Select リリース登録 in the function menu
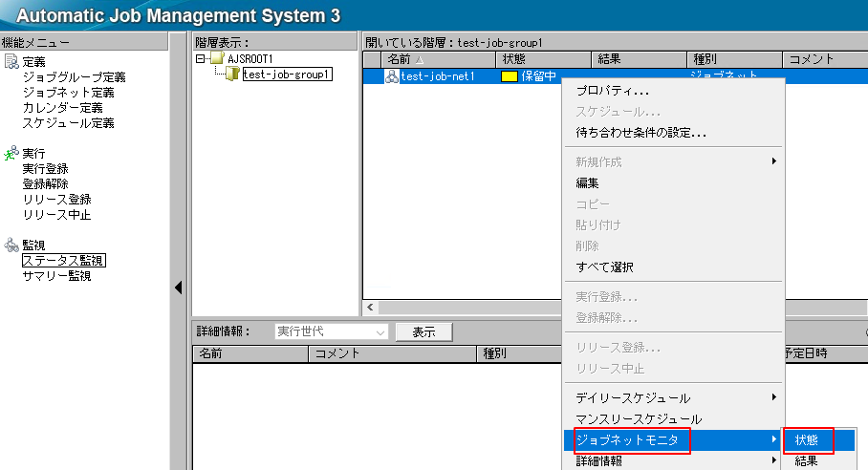Viewport: 868px width, 470px height. point(56,199)
